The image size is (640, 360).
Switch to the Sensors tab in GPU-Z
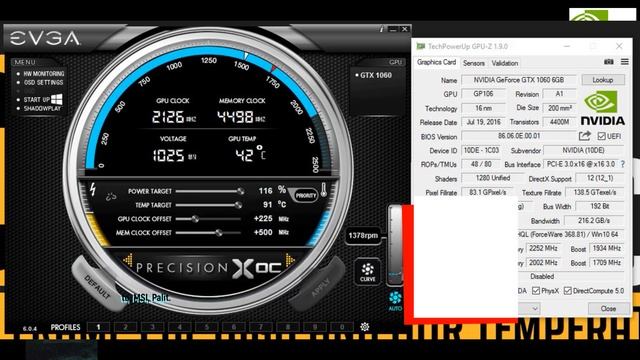point(473,63)
